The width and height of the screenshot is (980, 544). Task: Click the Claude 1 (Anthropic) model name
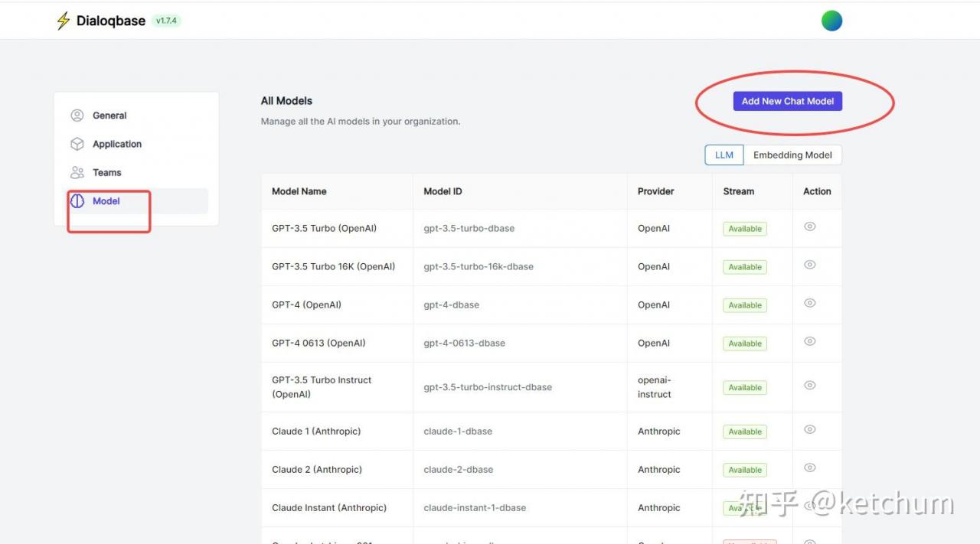(316, 431)
